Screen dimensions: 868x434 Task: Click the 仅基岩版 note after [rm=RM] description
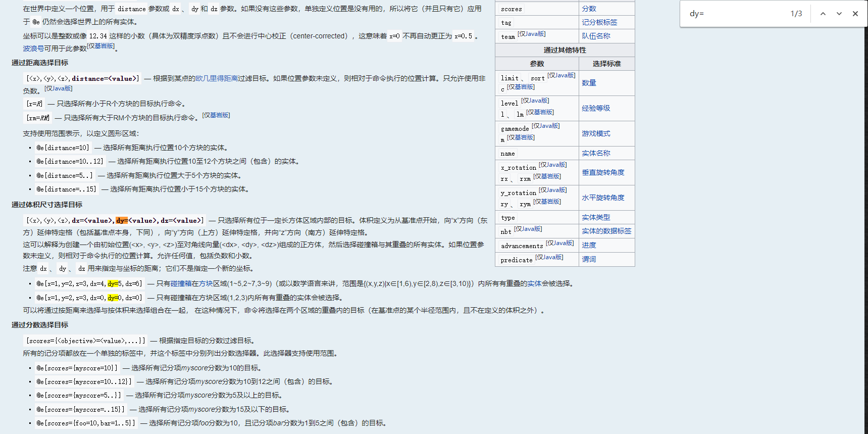216,115
